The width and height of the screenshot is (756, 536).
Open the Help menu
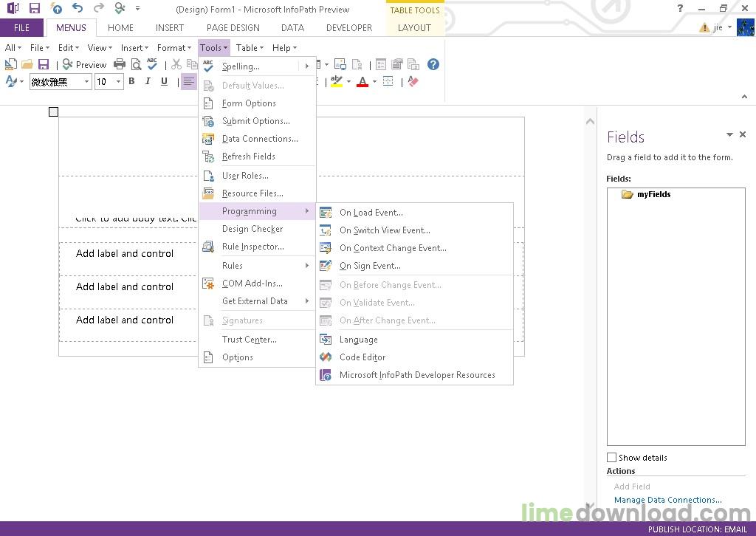284,48
